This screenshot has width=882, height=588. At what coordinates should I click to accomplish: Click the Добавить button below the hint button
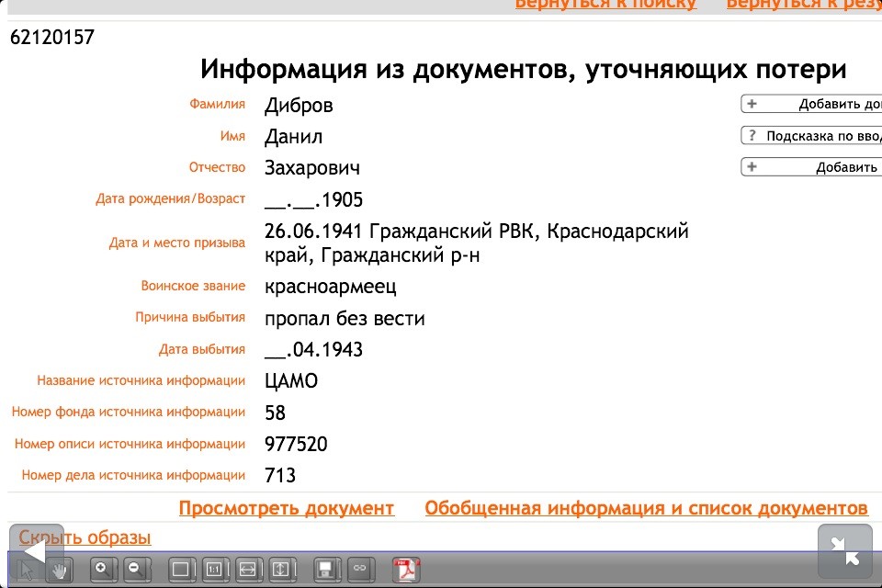[811, 167]
